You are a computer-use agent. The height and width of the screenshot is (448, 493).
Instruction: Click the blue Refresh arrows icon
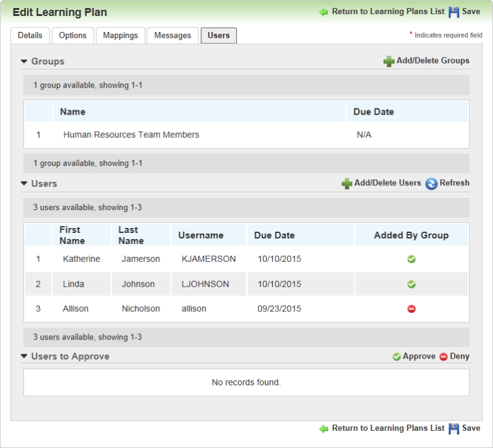(x=431, y=184)
